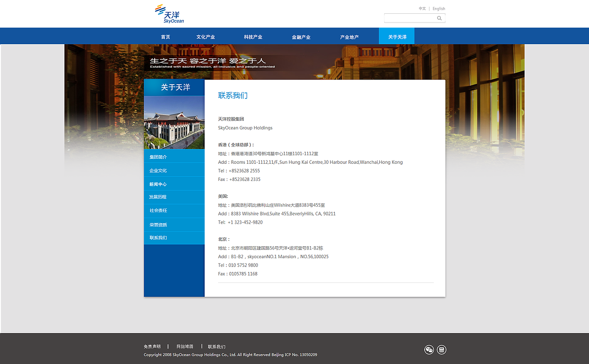Open 企业文化 in the sidebar
This screenshot has width=589, height=364.
coord(174,170)
